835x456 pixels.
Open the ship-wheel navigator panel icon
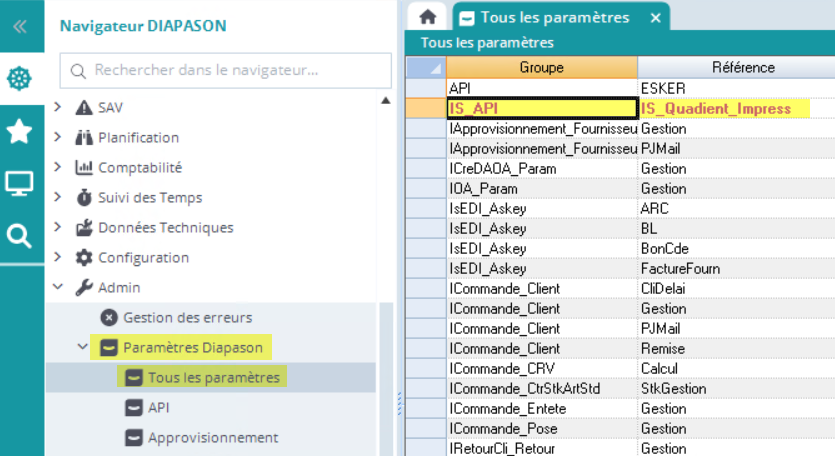pyautogui.click(x=19, y=79)
